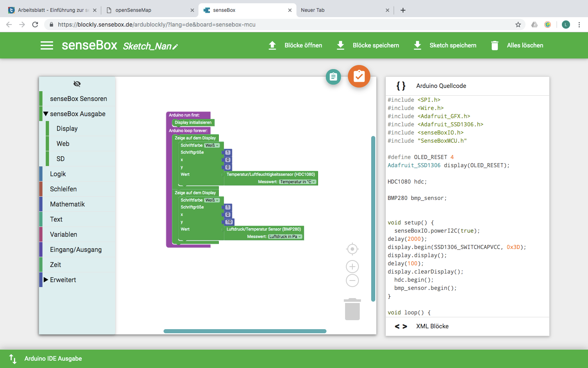Click the curly braces Arduino Quellcode icon
Viewport: 588px width, 368px height.
point(401,86)
